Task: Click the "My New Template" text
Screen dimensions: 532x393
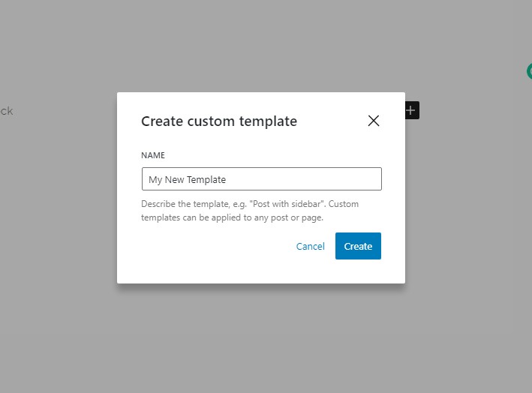Action: coord(187,180)
